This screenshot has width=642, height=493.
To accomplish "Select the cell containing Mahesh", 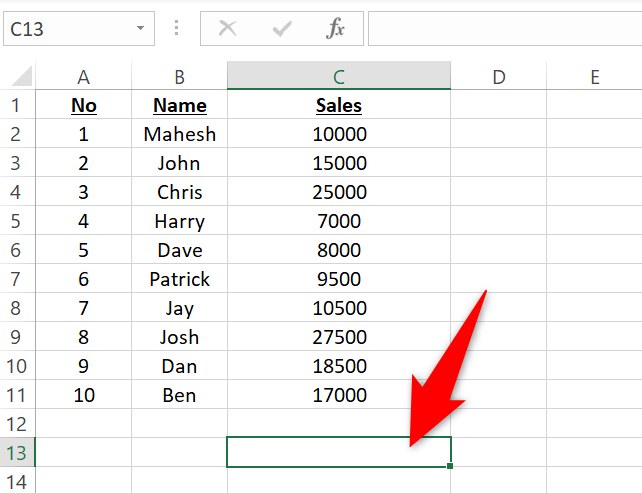I will click(179, 134).
